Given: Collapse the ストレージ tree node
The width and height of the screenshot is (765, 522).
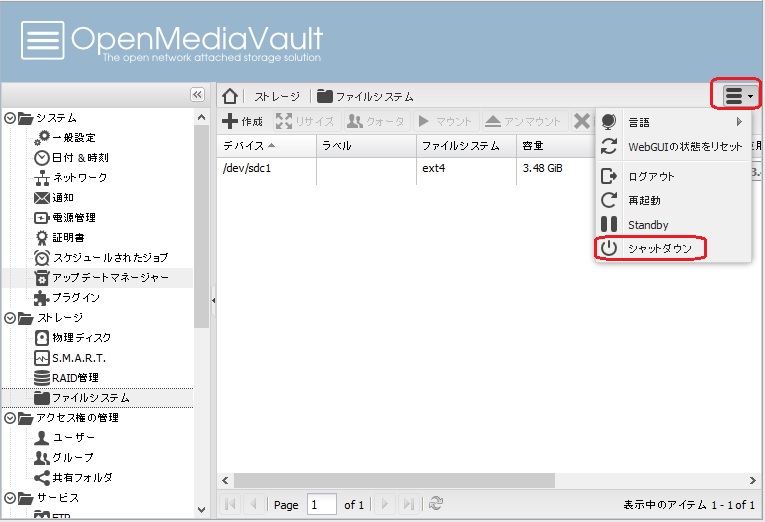Looking at the screenshot, I should (10, 318).
